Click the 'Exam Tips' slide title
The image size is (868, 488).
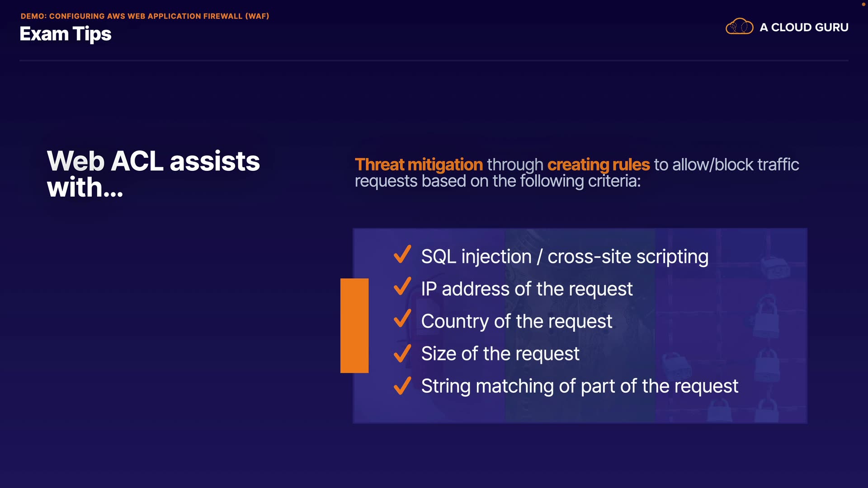[66, 34]
